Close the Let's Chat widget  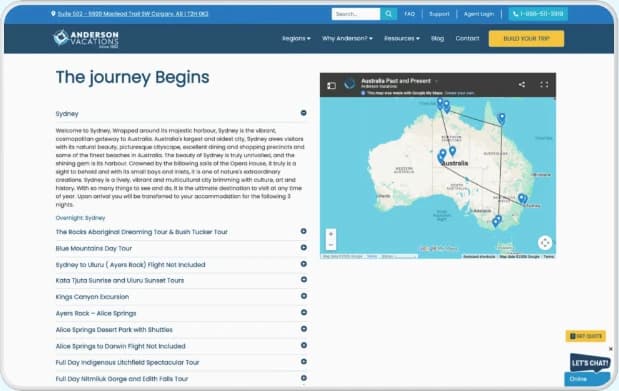[x=611, y=349]
